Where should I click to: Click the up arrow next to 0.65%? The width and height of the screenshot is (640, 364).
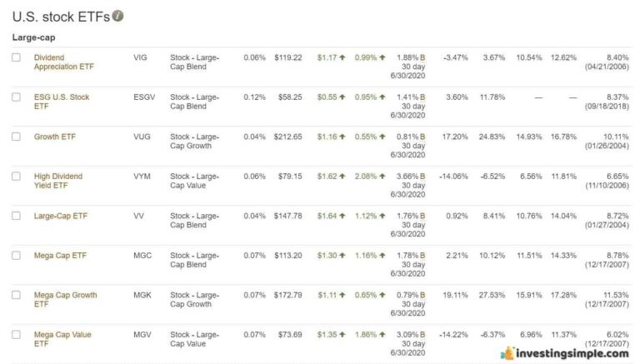pyautogui.click(x=382, y=295)
